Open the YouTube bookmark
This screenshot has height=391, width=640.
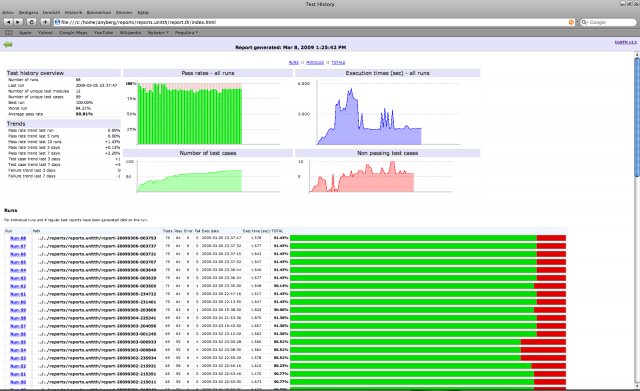(104, 32)
